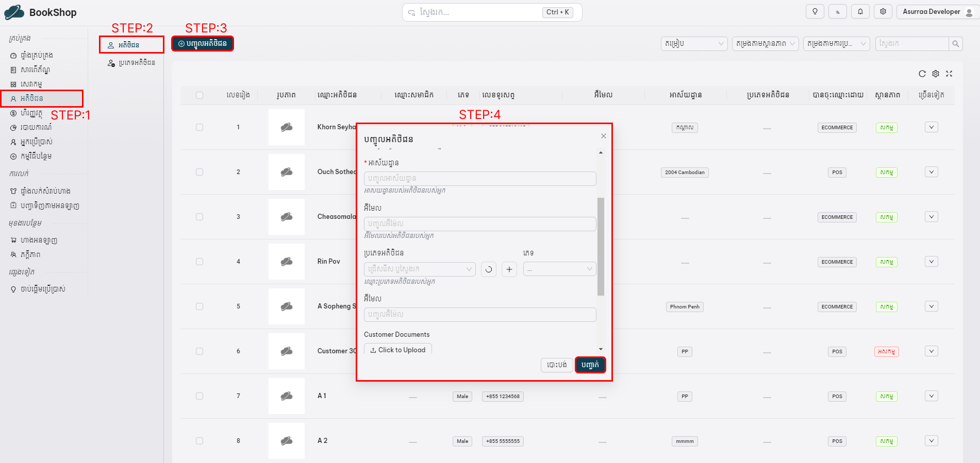Open table column settings gear icon
The width and height of the screenshot is (980, 463).
(936, 74)
